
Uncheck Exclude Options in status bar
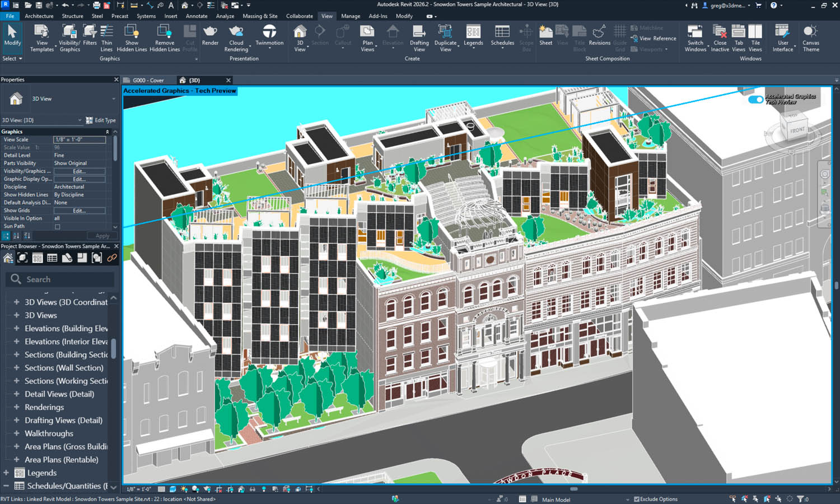tap(637, 499)
